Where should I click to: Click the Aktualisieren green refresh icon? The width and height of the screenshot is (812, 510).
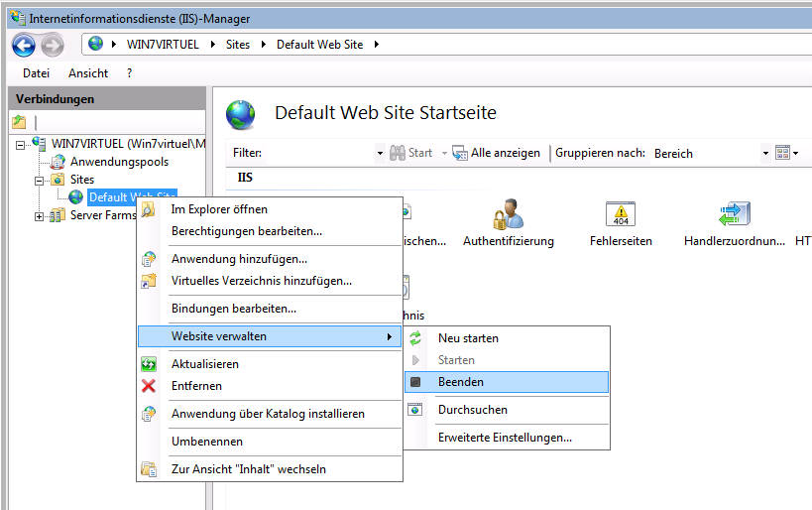click(x=149, y=364)
